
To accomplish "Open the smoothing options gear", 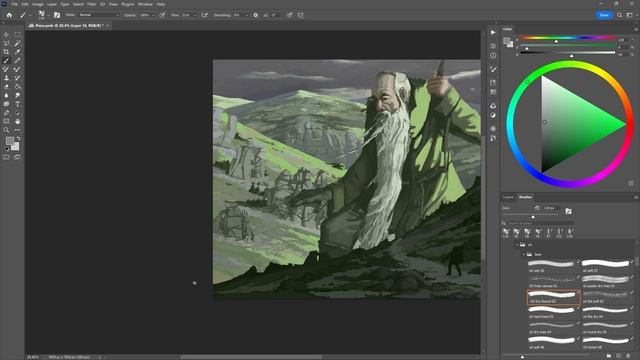I will 256,15.
